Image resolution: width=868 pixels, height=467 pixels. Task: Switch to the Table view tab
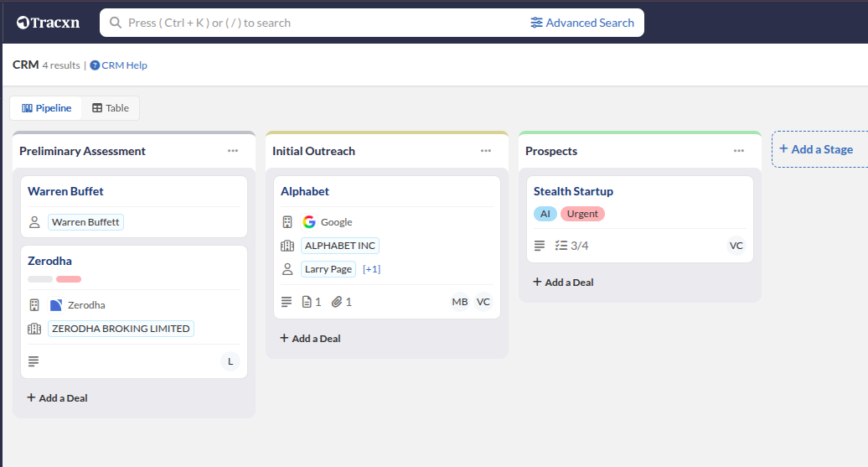click(111, 108)
